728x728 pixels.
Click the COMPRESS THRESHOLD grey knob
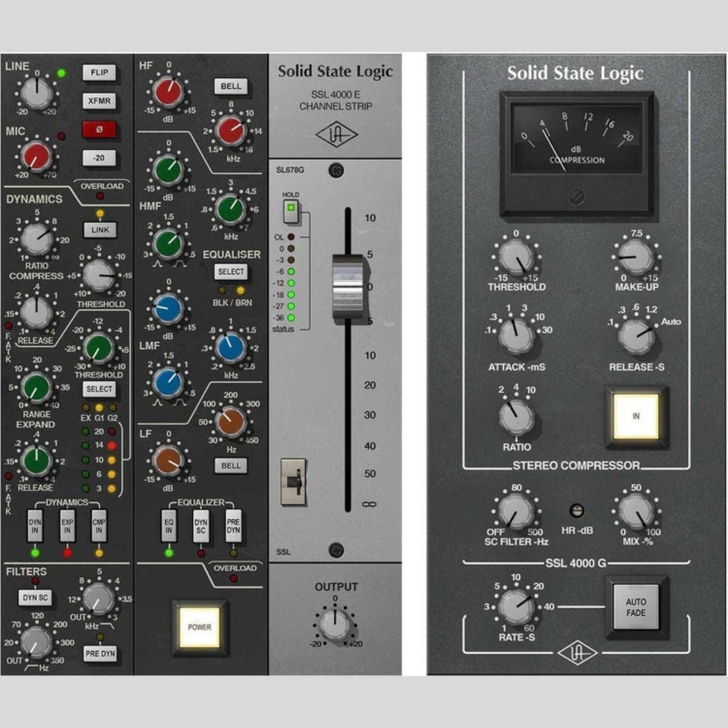[99, 275]
